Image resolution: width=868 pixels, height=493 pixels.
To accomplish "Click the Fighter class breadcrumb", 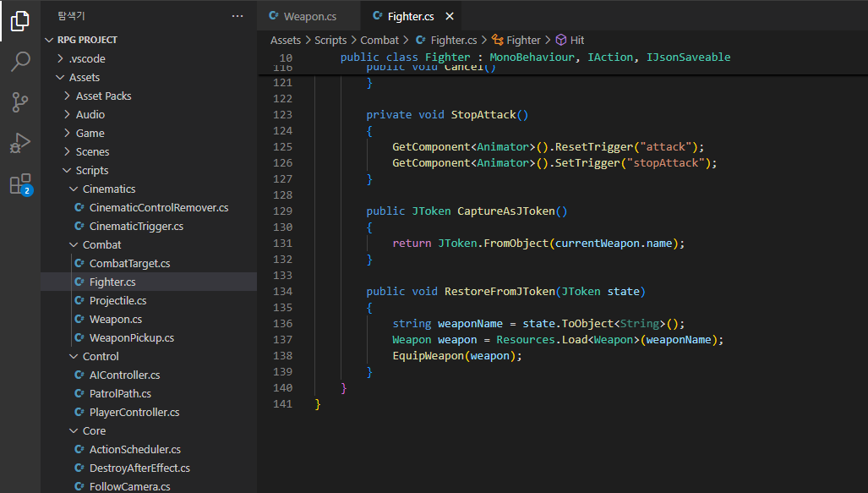I will pos(523,40).
